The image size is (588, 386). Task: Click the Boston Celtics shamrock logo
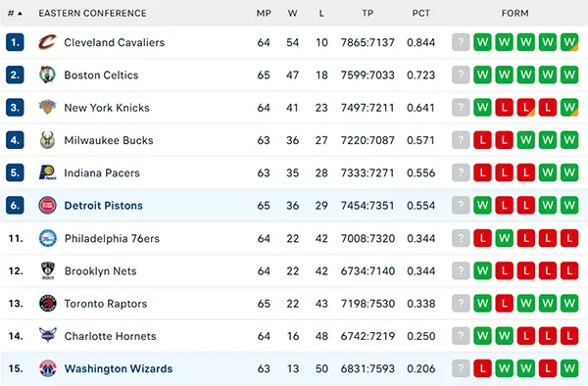(x=48, y=75)
